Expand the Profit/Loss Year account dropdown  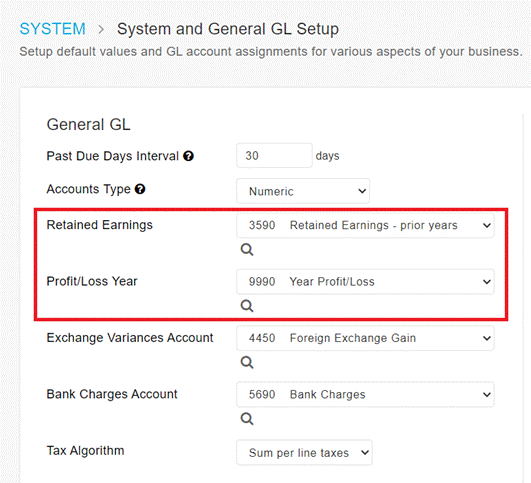(x=365, y=282)
